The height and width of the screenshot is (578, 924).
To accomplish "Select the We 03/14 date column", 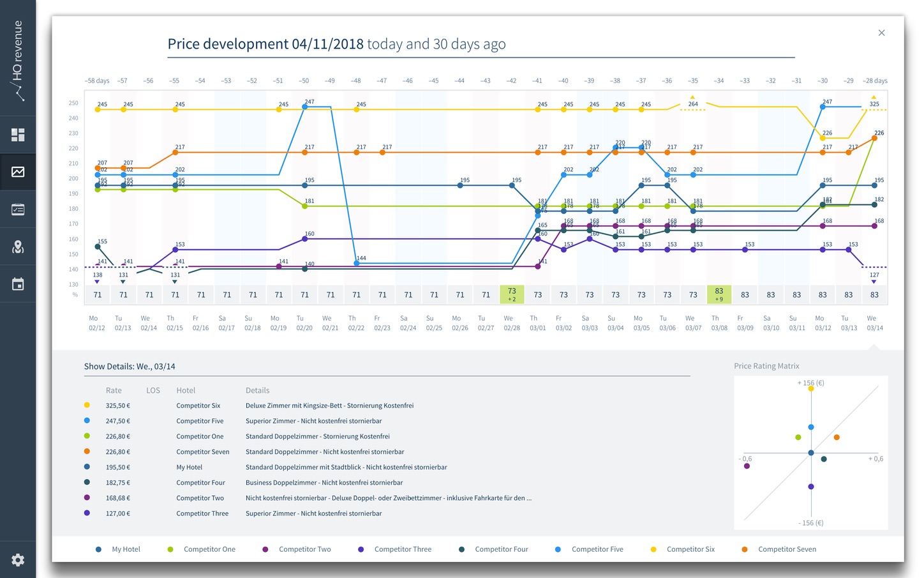I will pyautogui.click(x=874, y=323).
